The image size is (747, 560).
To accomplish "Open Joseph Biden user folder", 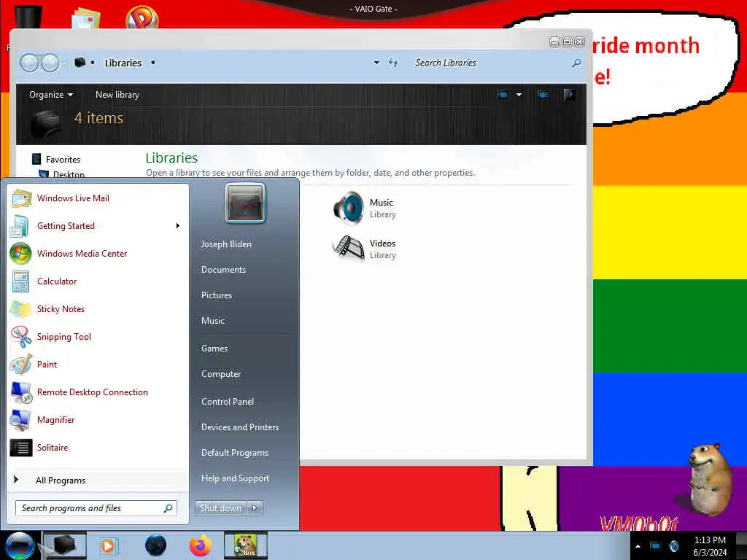I will pos(226,244).
